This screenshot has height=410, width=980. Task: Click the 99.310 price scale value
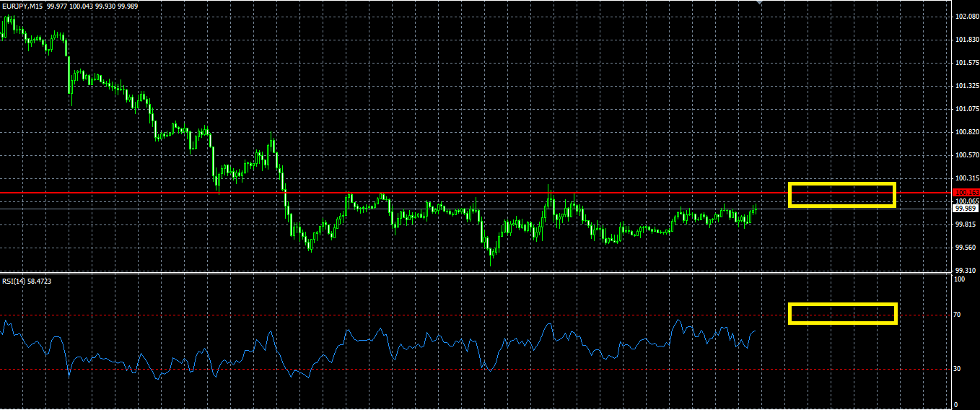966,270
